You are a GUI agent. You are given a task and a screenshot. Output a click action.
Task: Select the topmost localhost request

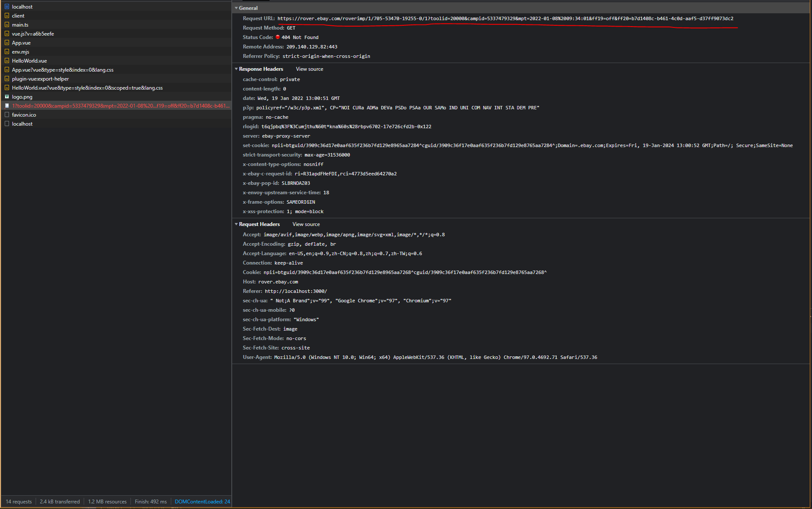click(22, 6)
